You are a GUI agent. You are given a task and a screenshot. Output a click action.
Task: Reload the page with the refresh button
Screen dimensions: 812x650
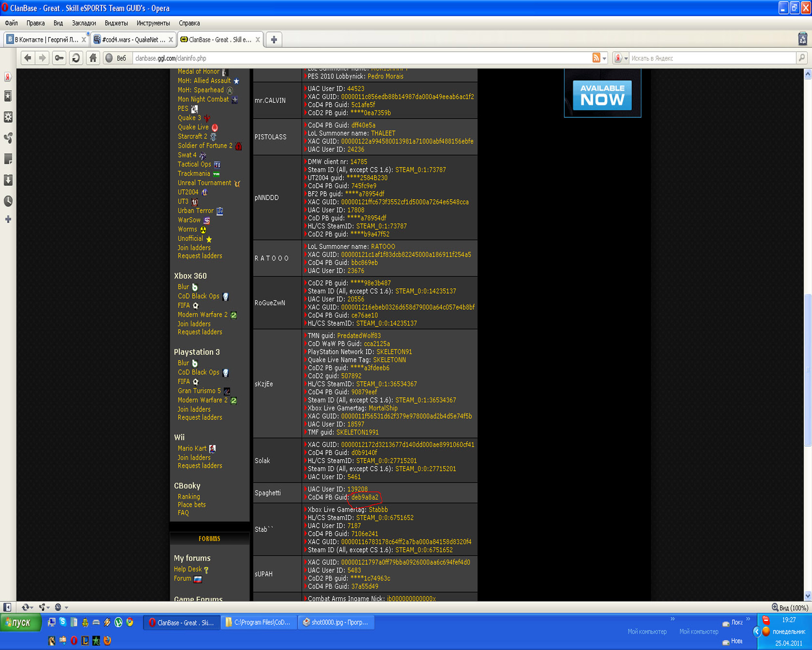(x=76, y=58)
